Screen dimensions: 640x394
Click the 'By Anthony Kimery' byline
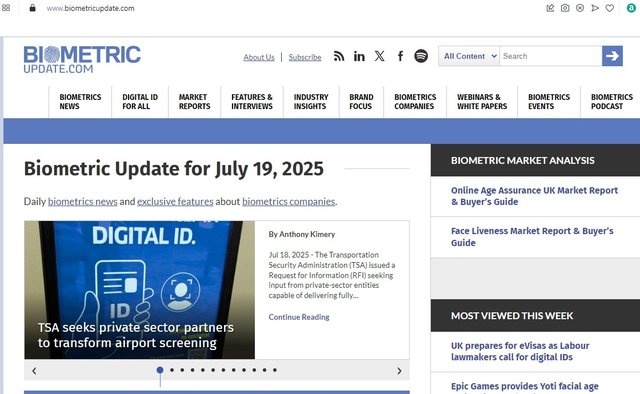tap(302, 234)
